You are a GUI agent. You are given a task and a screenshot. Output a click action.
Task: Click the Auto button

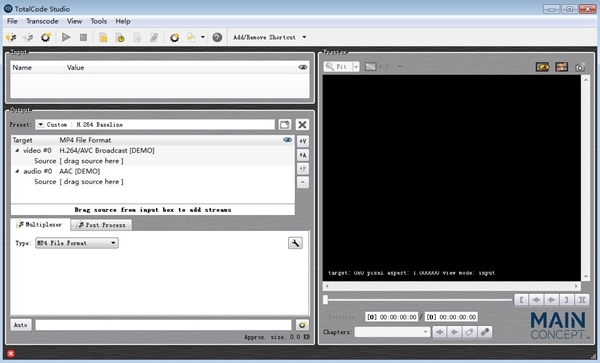(21, 325)
